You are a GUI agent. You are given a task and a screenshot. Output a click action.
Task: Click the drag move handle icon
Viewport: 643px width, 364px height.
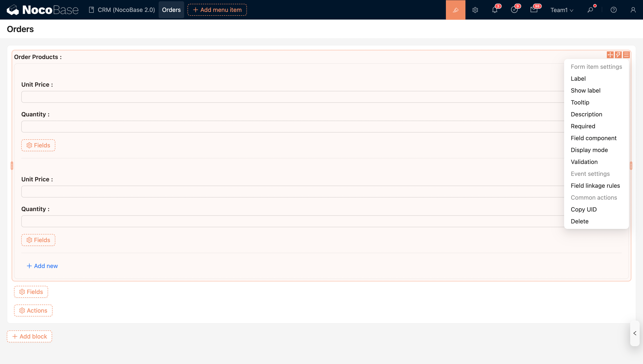pyautogui.click(x=610, y=55)
